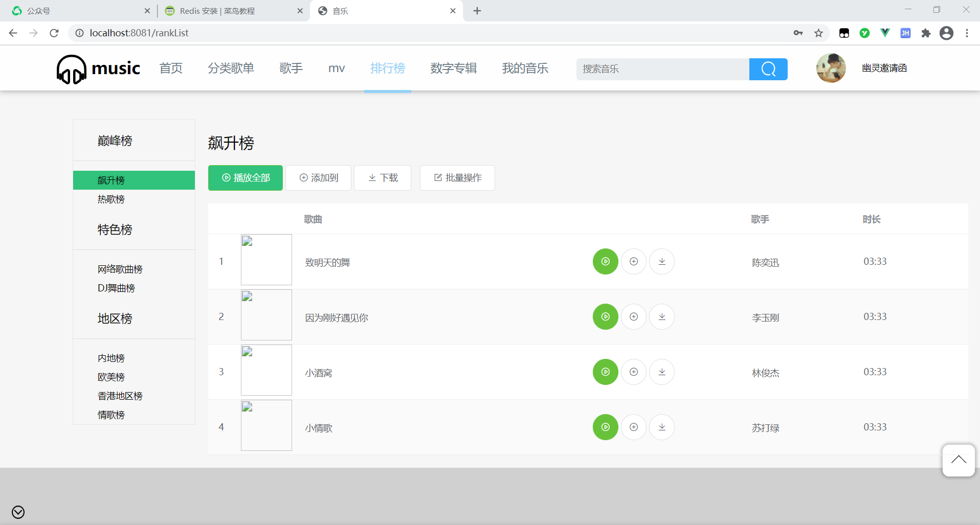Click the search magnifier button
This screenshot has width=980, height=525.
click(x=768, y=69)
